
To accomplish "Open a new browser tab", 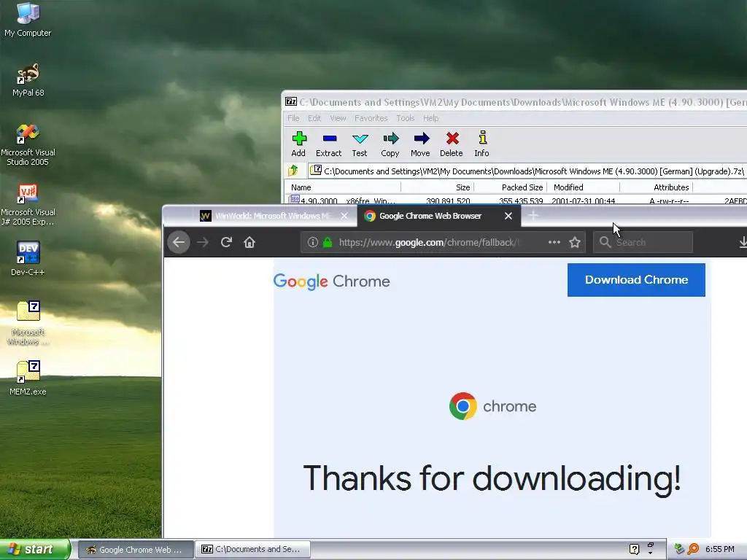I will [x=533, y=216].
